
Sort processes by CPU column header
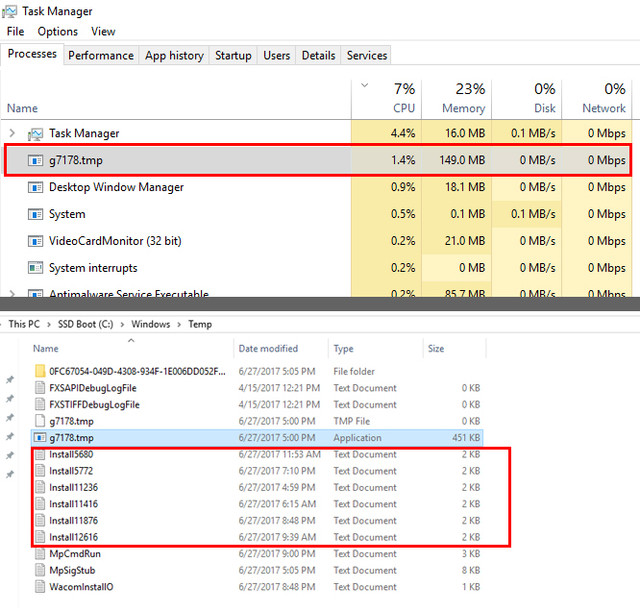pos(386,100)
